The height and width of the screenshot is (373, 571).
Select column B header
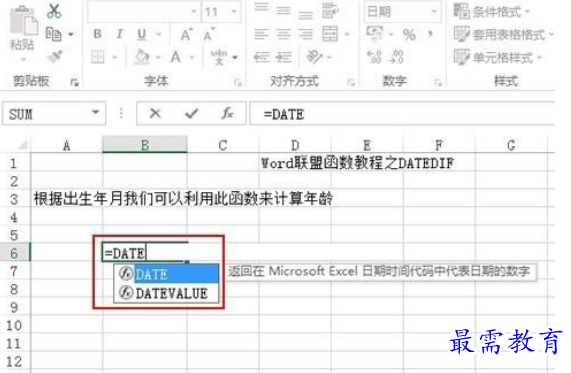[145, 145]
